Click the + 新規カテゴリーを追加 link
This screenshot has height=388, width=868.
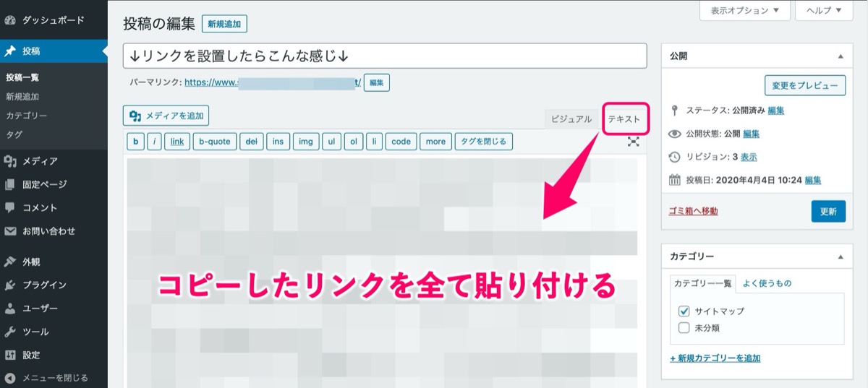[x=715, y=358]
